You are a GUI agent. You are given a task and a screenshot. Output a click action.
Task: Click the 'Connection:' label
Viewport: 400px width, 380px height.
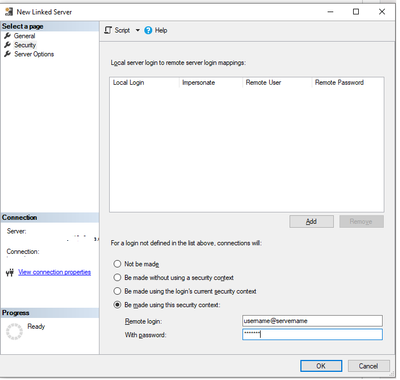click(23, 252)
